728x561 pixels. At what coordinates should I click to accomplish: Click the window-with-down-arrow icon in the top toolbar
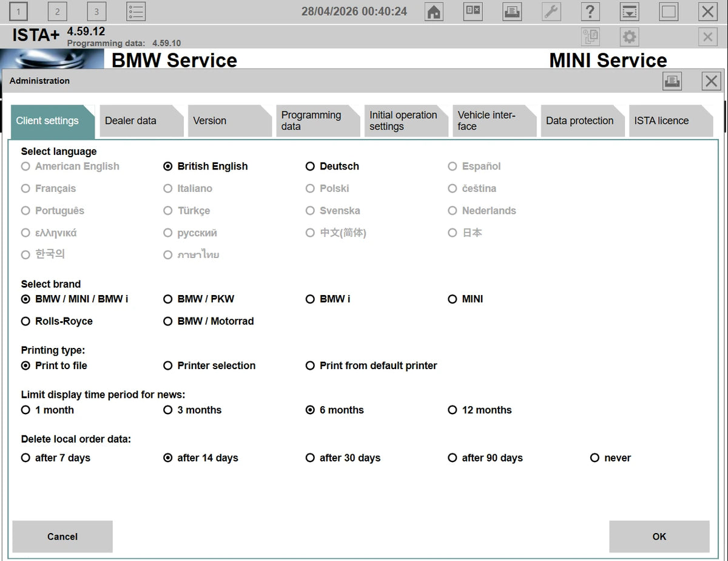coord(630,12)
